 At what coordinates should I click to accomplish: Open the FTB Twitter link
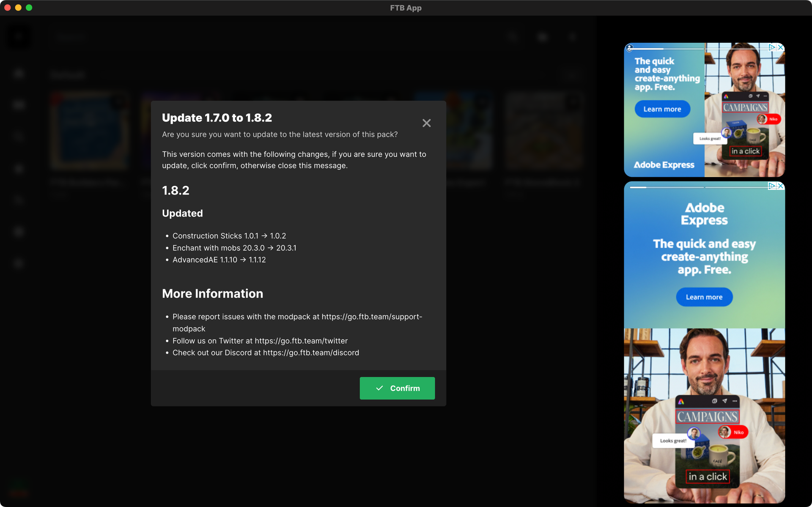[301, 341]
